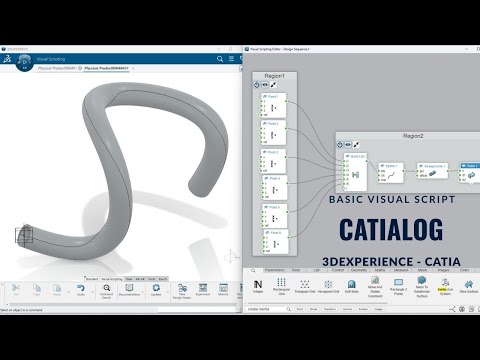
Task: Open the Documentation book icon
Action: (129, 287)
